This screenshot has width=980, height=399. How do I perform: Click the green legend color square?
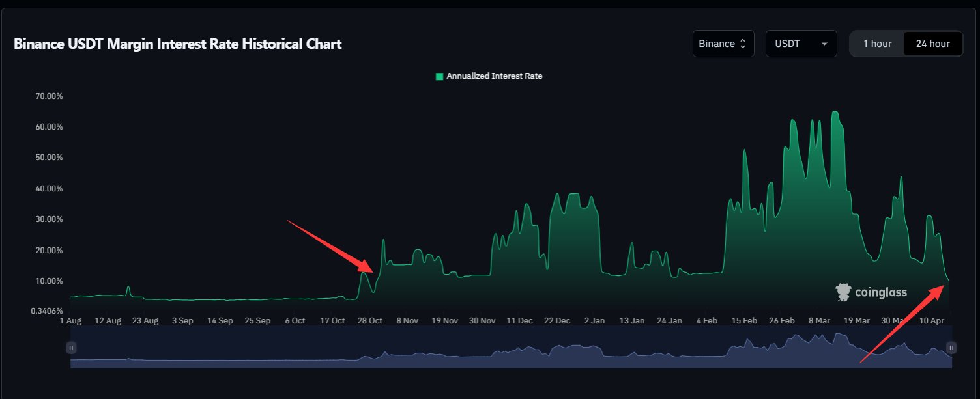(x=439, y=76)
